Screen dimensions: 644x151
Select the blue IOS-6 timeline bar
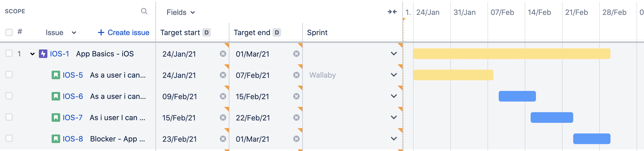click(x=517, y=96)
